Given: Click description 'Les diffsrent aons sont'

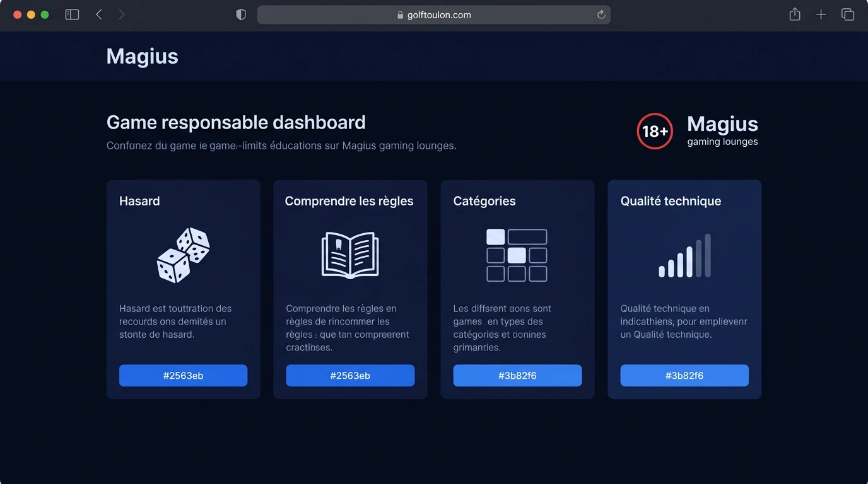Looking at the screenshot, I should click(502, 328).
